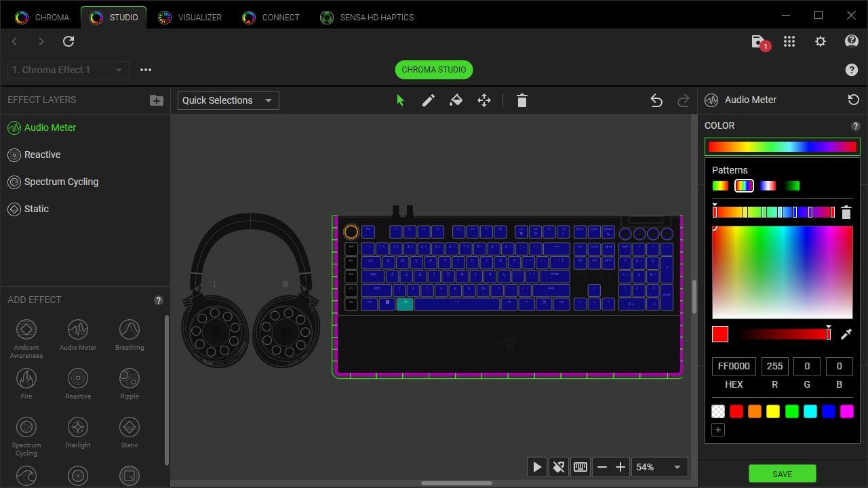Click the brightness slider bar
The height and width of the screenshot is (488, 868).
point(784,334)
